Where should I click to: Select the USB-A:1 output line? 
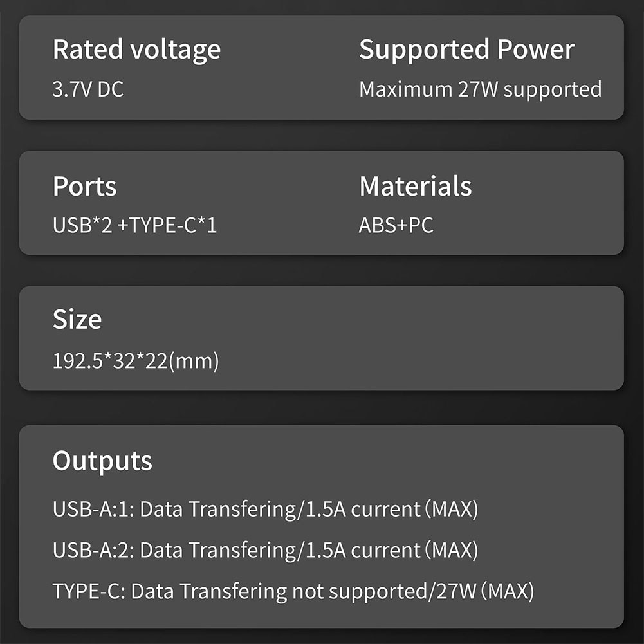point(265,510)
